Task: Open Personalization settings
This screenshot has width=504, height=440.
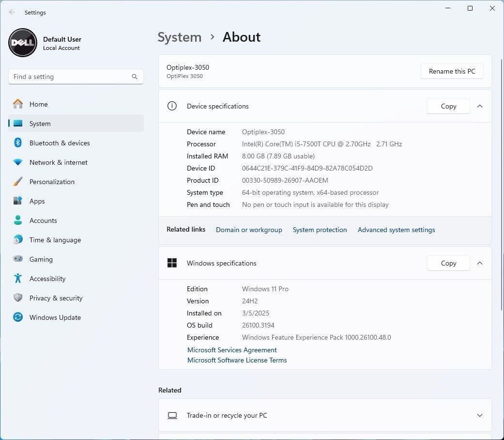Action: [x=76, y=181]
